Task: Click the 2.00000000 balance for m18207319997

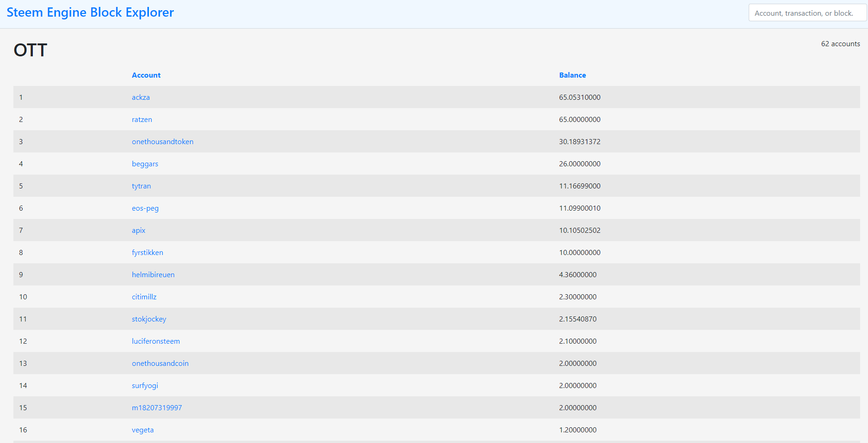Action: click(578, 407)
